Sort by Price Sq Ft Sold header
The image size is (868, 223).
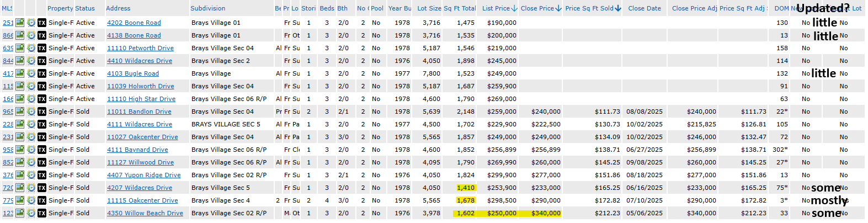[x=589, y=8]
